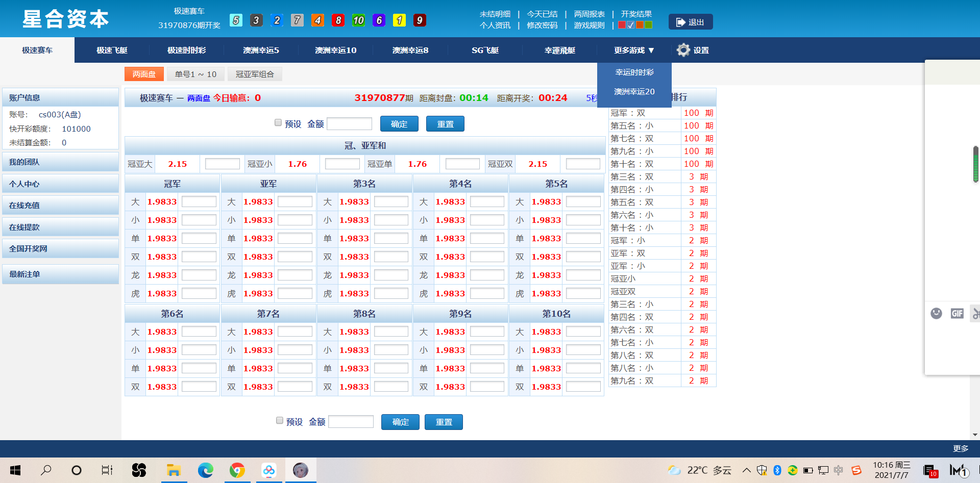Click the GIF icon in chat panel

pos(957,313)
